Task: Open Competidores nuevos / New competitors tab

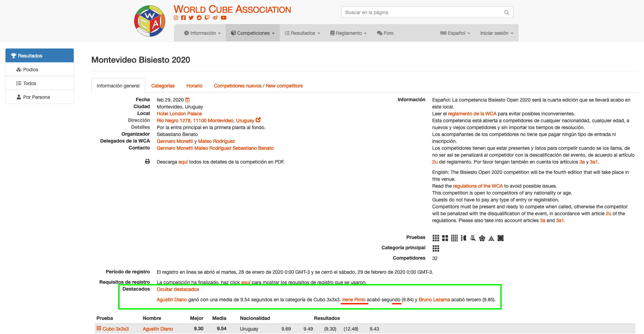Action: 258,86
